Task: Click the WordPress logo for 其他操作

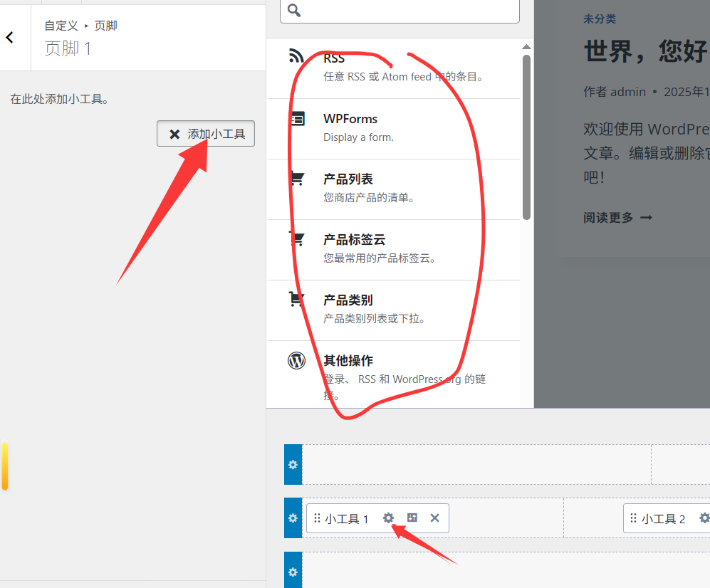Action: point(296,361)
